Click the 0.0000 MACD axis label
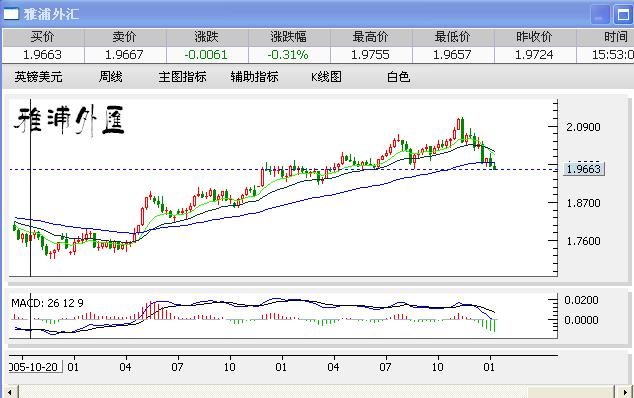 click(x=581, y=320)
